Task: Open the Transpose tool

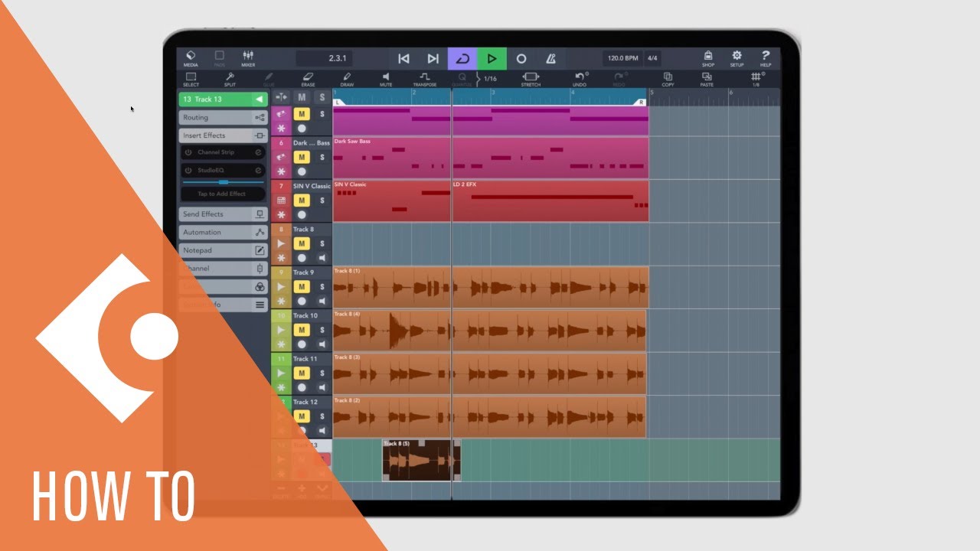Action: pos(424,79)
